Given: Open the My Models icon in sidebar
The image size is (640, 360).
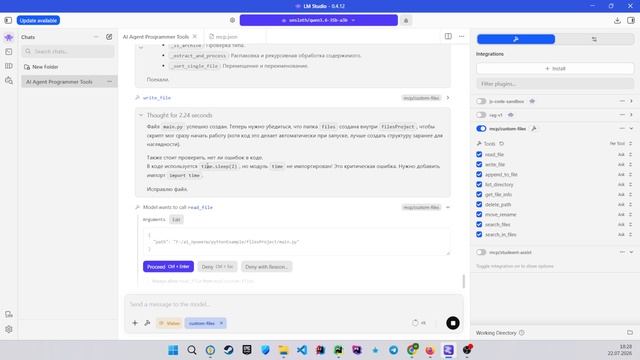Looking at the screenshot, I should click(9, 66).
